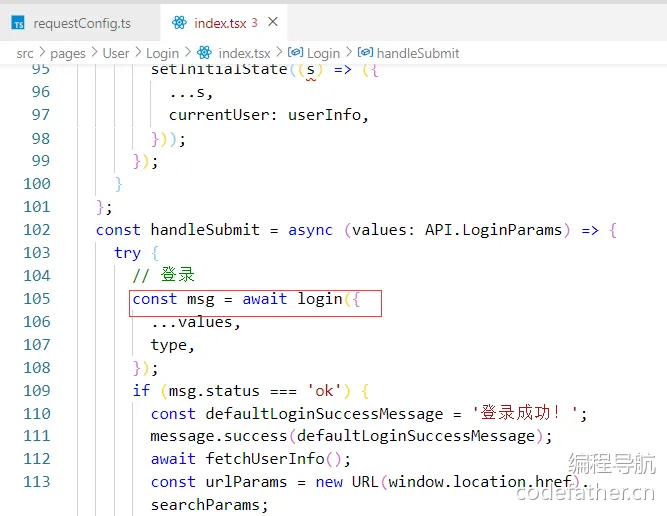Switch to the requestConfig.ts tab

[x=80, y=23]
